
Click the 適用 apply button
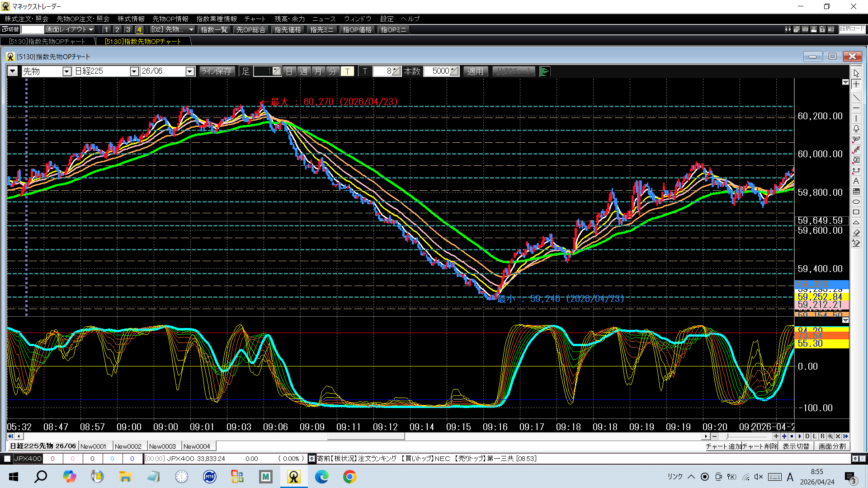point(475,71)
